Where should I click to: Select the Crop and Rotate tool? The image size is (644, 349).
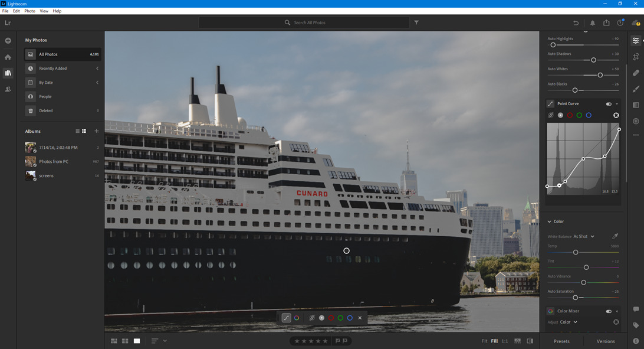pos(636,57)
